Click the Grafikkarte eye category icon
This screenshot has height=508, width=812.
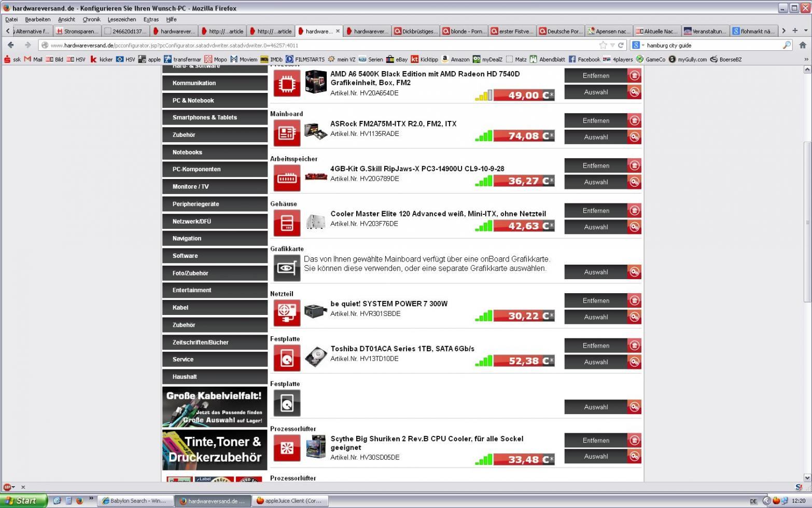287,268
